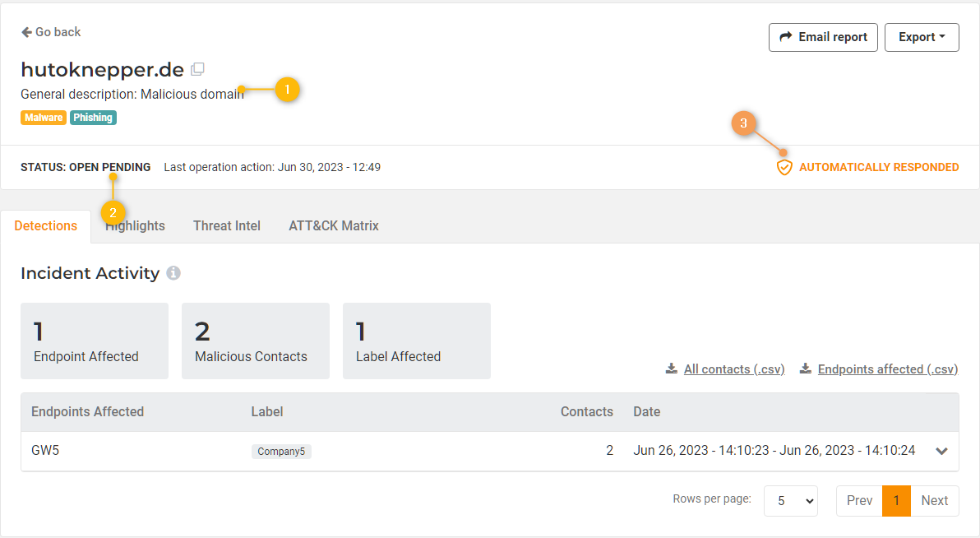Click the Automatically Responded shield icon
980x538 pixels.
coord(784,168)
